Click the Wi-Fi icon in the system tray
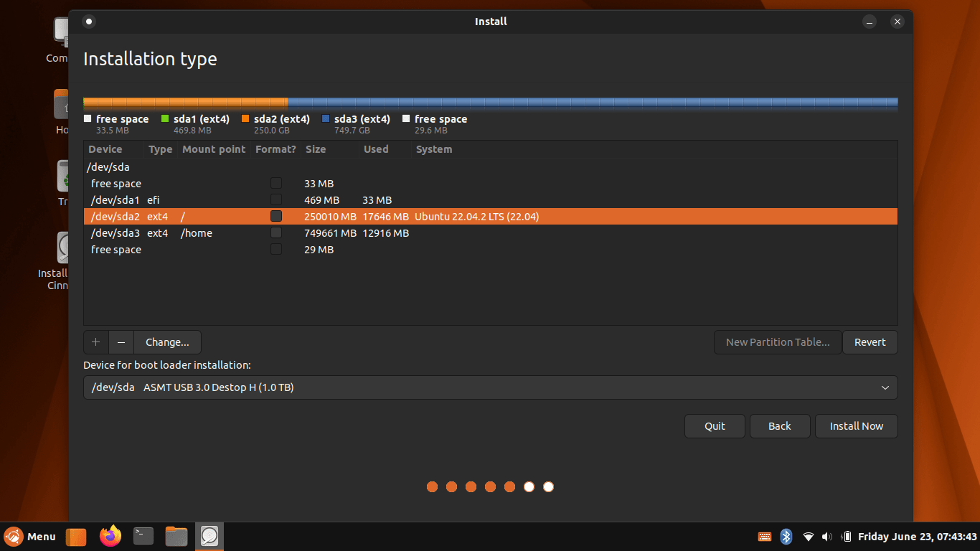The height and width of the screenshot is (551, 980). click(808, 536)
